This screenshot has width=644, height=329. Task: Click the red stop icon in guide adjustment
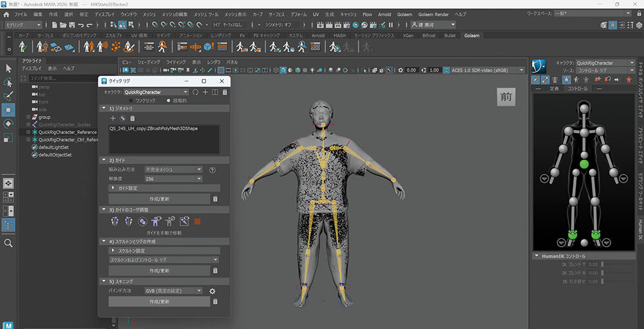(x=198, y=221)
